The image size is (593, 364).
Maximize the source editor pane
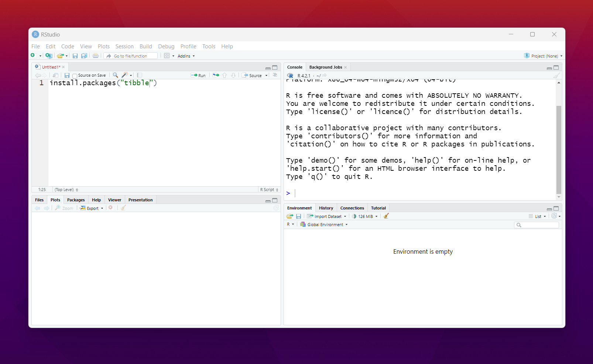(x=275, y=67)
